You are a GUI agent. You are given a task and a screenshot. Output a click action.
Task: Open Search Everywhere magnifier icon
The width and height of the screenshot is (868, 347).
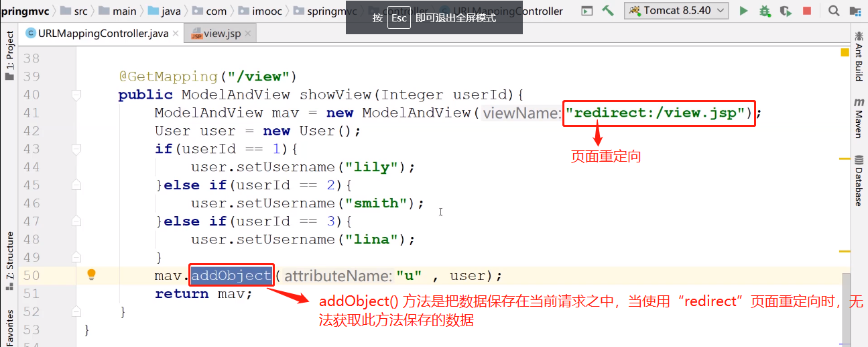click(834, 11)
